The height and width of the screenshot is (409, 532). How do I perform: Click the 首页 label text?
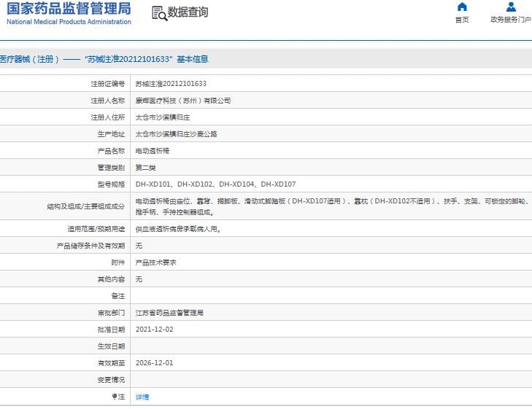click(x=462, y=20)
